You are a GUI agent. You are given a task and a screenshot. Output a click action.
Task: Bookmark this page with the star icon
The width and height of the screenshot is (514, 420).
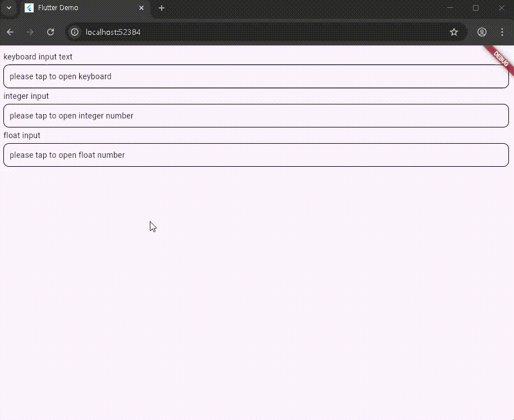(454, 32)
